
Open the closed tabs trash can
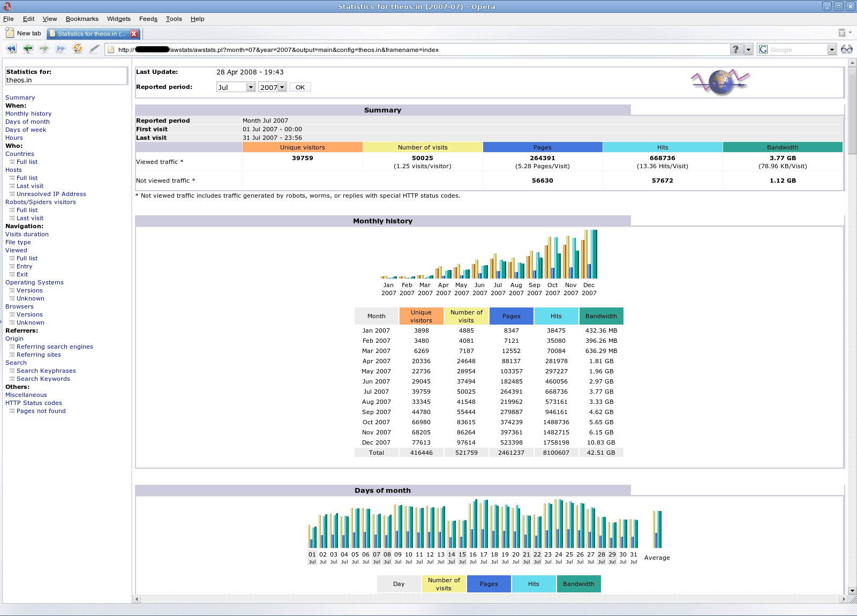click(x=841, y=33)
